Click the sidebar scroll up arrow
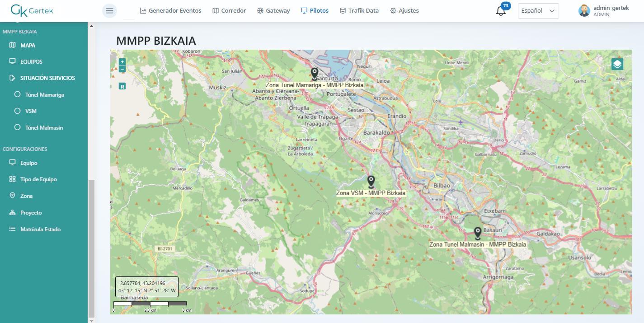644x323 pixels. point(91,26)
